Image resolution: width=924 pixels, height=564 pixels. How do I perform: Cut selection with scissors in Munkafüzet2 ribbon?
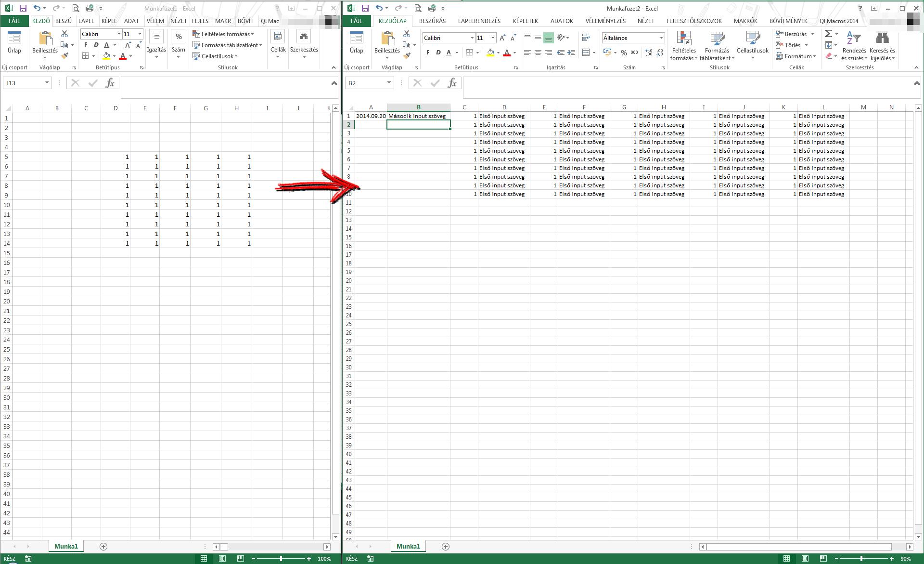(x=407, y=34)
